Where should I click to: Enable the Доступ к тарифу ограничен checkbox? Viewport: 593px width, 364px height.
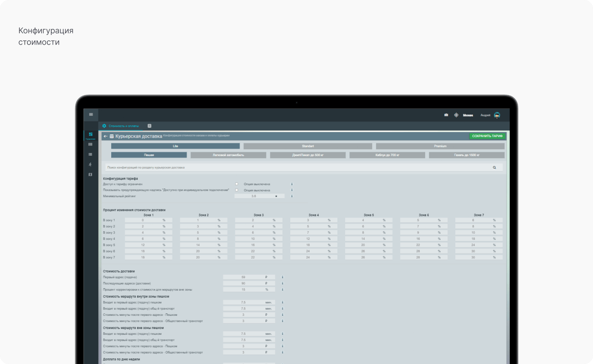coord(237,184)
